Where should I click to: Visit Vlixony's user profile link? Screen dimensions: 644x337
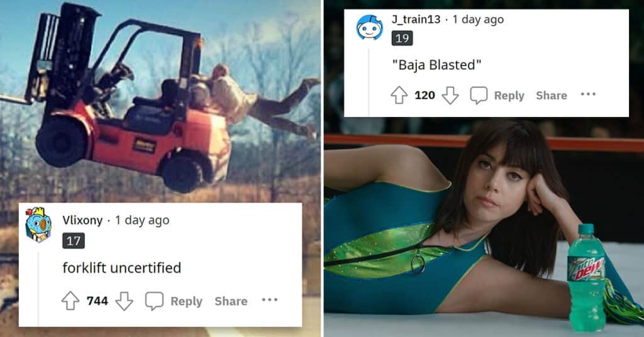click(82, 221)
